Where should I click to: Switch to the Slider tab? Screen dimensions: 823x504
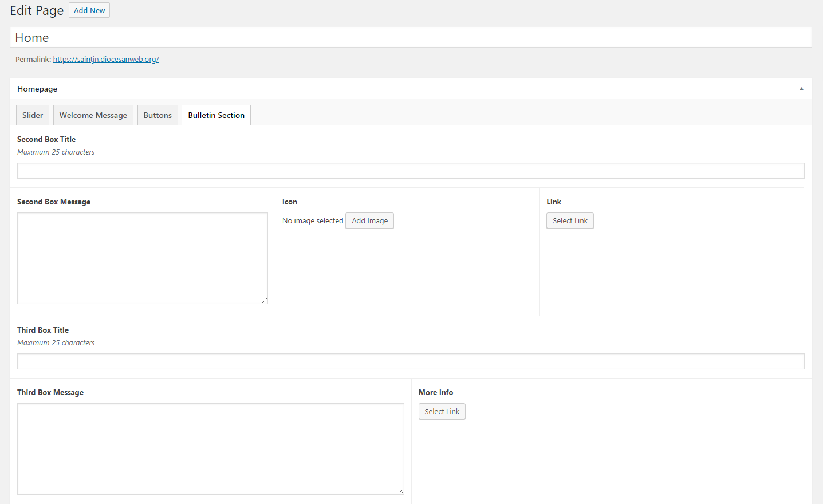pyautogui.click(x=33, y=115)
